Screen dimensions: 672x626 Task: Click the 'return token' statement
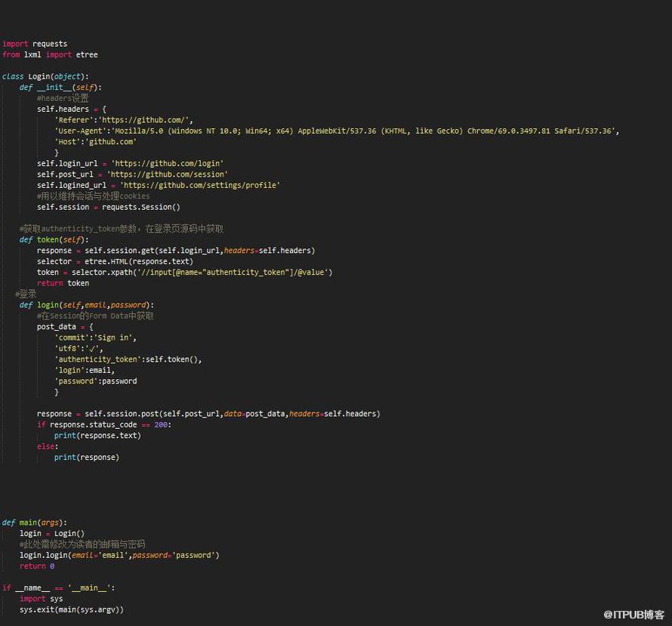coord(63,283)
